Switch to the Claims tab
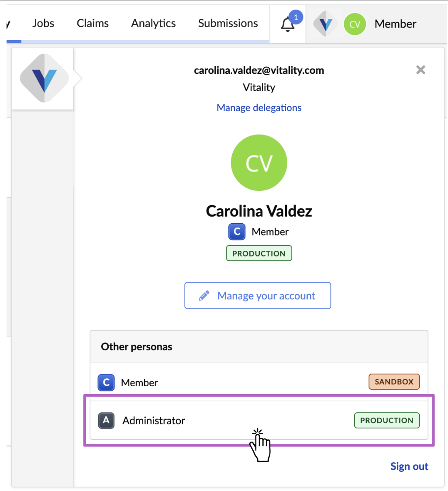This screenshot has height=491, width=448. (93, 23)
